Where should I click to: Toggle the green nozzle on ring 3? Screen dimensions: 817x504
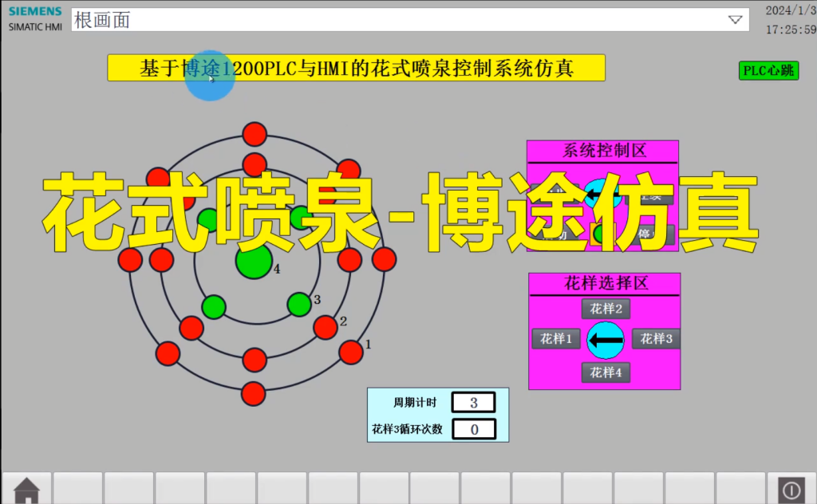299,303
